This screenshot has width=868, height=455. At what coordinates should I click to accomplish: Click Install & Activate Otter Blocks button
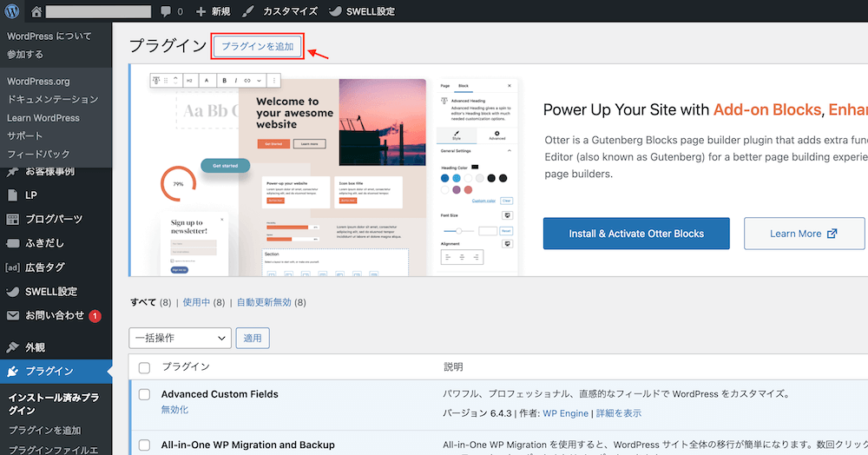coord(636,234)
